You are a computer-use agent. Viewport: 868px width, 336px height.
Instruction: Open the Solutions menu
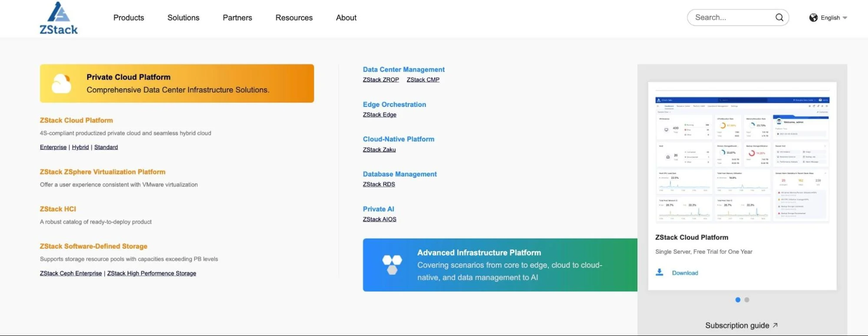click(183, 18)
